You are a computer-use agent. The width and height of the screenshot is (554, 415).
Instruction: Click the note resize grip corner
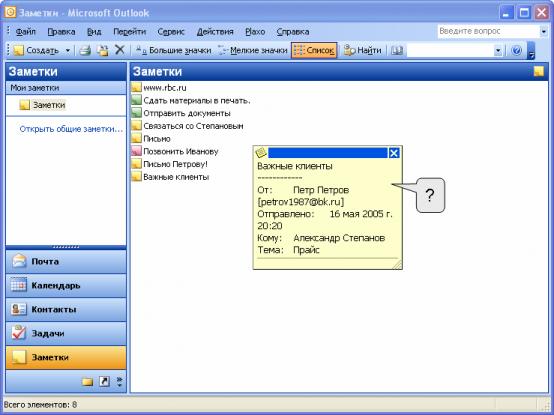pos(397,265)
